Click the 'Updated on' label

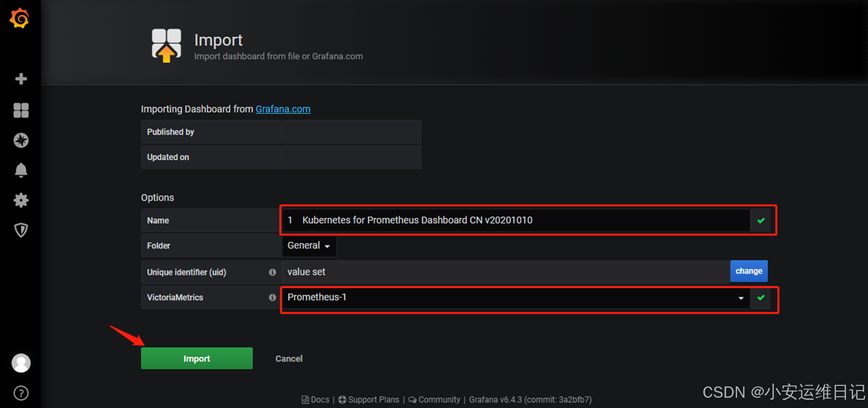pyautogui.click(x=168, y=157)
